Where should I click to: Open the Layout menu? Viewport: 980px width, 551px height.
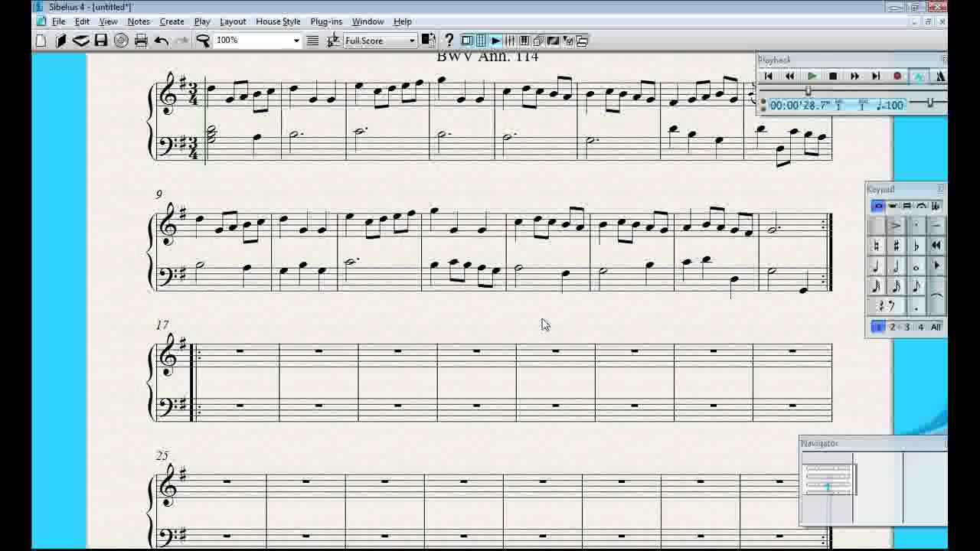tap(233, 21)
